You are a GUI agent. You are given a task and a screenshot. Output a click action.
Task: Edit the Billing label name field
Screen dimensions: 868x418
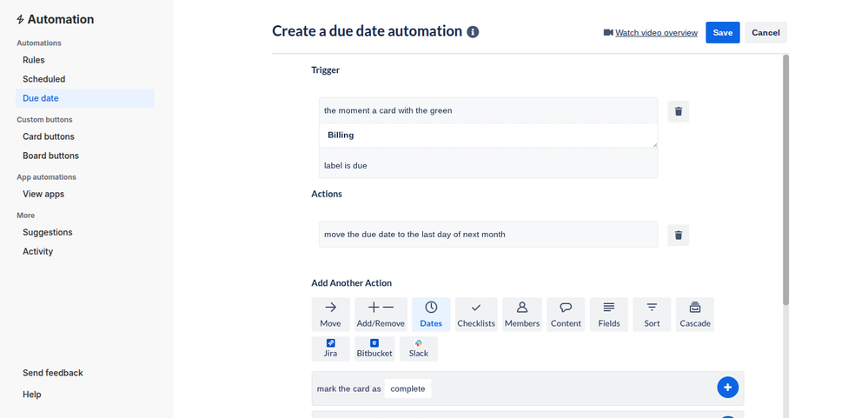pyautogui.click(x=488, y=135)
